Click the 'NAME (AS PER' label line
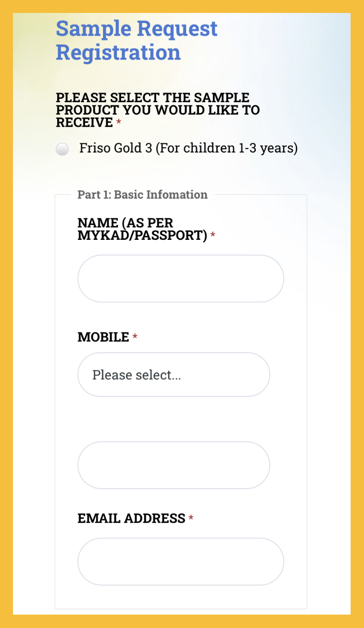 [125, 223]
